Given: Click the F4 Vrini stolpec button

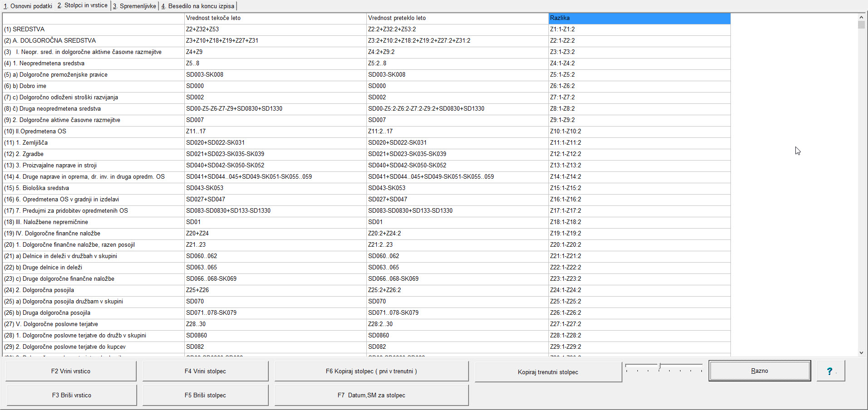Looking at the screenshot, I should (x=205, y=371).
